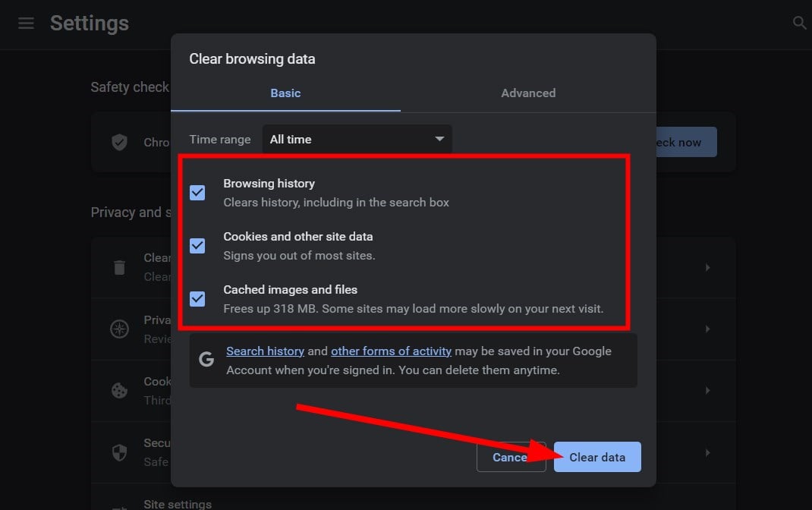Uncheck the Browsing history checkbox
The width and height of the screenshot is (812, 510).
(197, 193)
